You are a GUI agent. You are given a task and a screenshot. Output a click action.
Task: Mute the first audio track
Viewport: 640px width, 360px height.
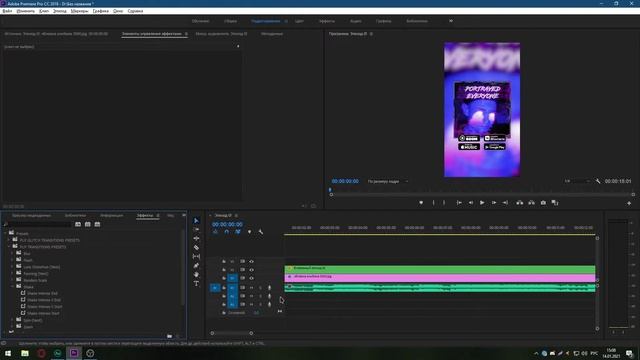coord(251,288)
